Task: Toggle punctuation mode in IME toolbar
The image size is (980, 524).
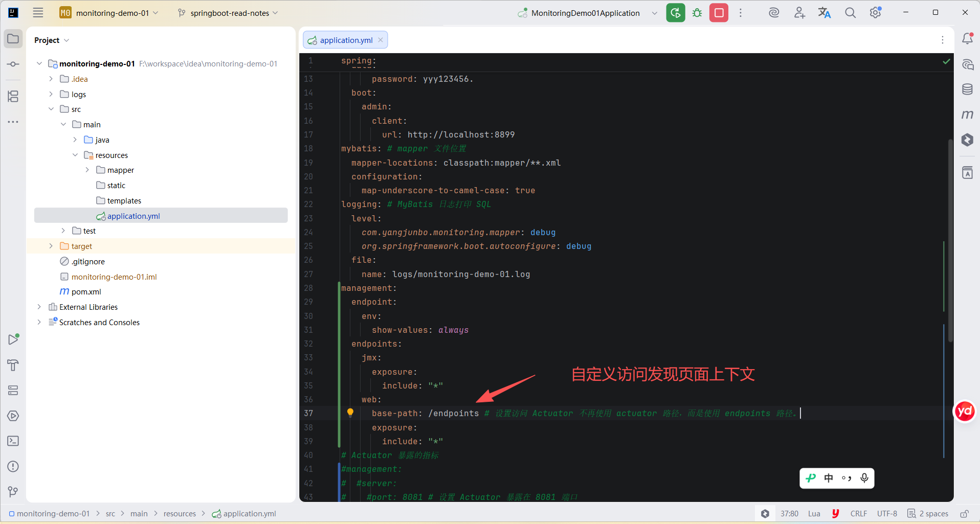Action: point(847,479)
